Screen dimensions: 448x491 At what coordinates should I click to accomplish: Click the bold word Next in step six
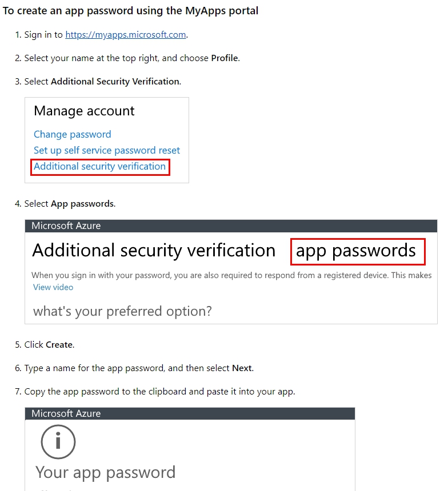[242, 368]
